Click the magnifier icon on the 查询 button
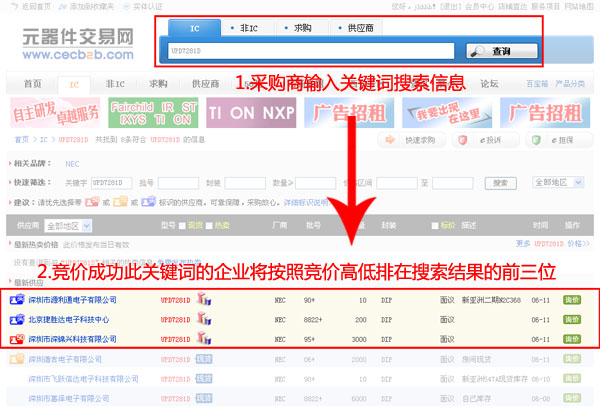Viewport: 600px width, 408px height. (476, 50)
